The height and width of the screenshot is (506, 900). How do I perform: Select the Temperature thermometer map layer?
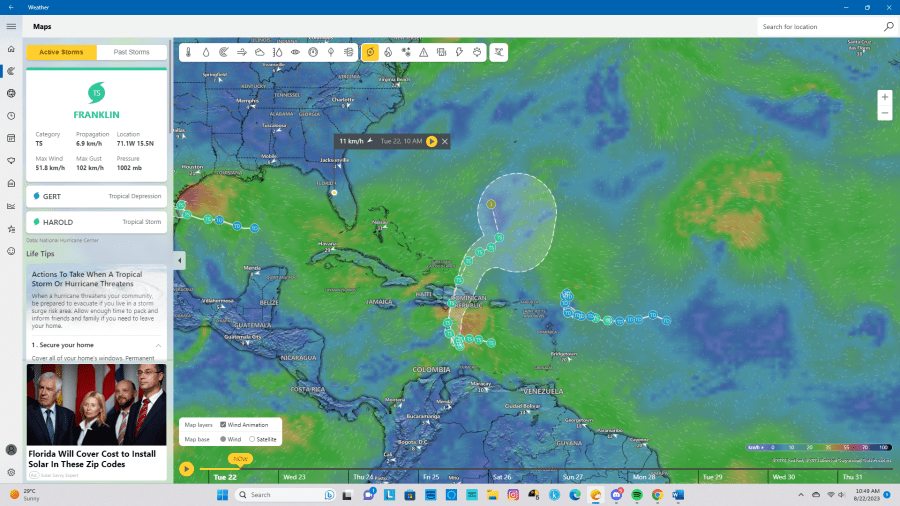coord(189,52)
